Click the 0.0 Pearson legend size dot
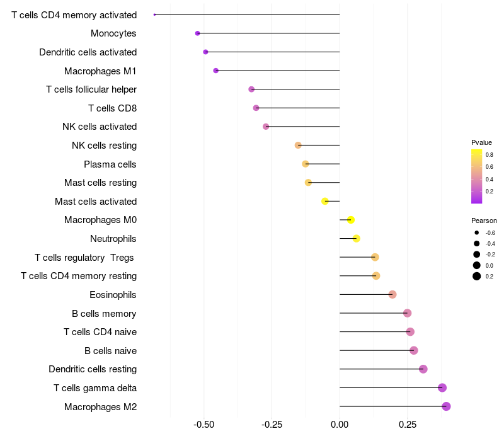This screenshot has width=504, height=441. click(476, 265)
